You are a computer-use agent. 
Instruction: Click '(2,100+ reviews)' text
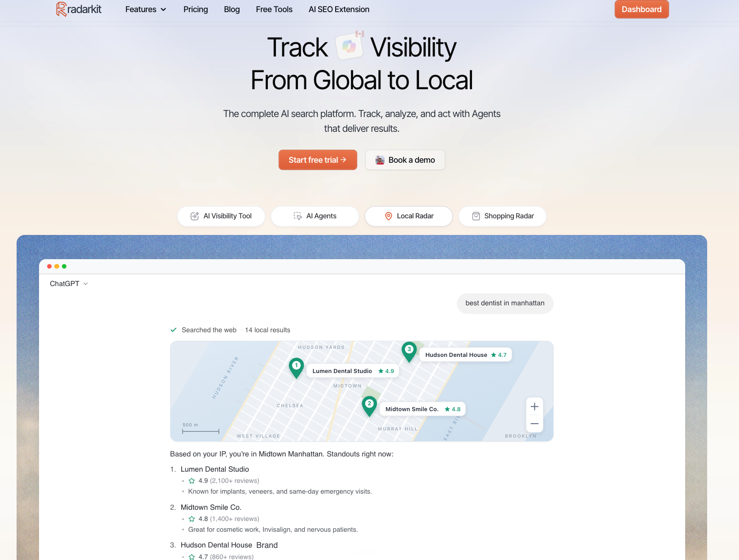[235, 481]
